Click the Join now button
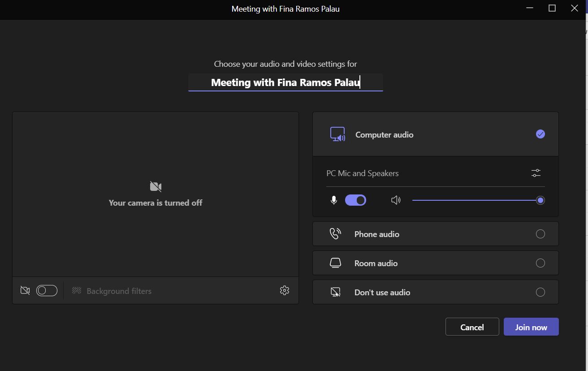 pyautogui.click(x=531, y=327)
